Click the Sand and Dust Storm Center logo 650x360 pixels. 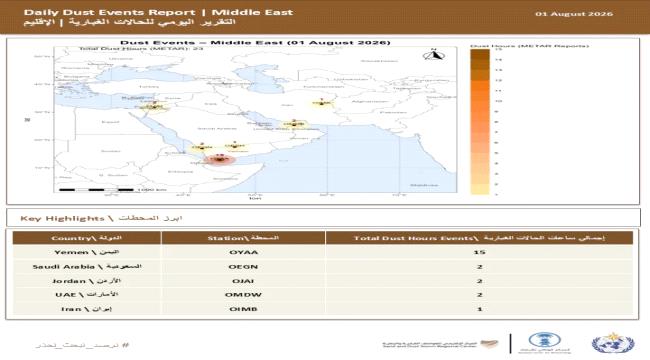point(440,344)
